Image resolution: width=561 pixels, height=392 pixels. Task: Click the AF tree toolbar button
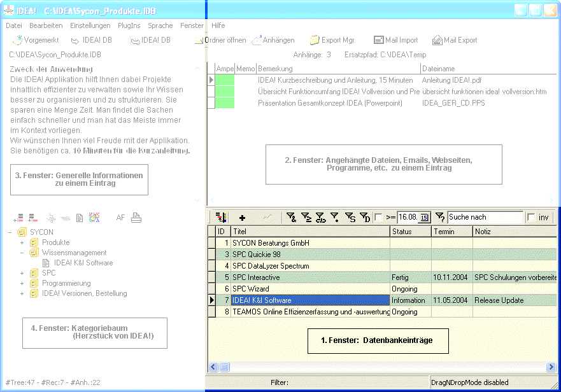(x=120, y=218)
